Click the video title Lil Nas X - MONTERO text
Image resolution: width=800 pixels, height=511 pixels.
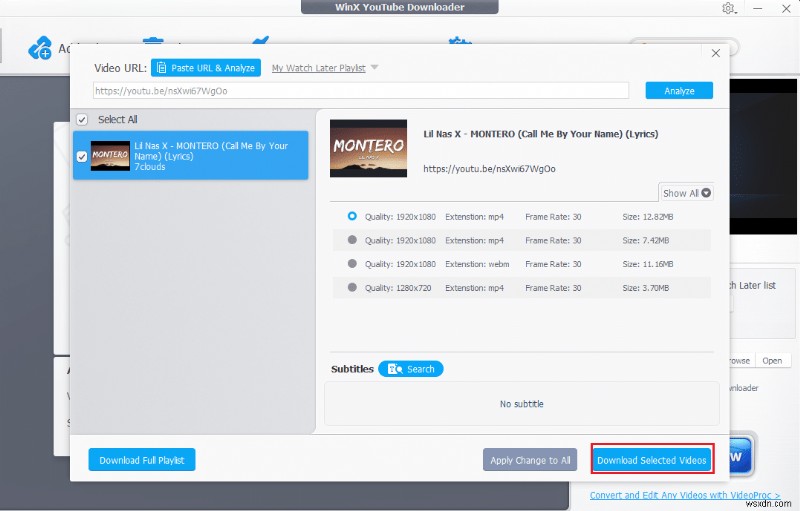pyautogui.click(x=541, y=134)
